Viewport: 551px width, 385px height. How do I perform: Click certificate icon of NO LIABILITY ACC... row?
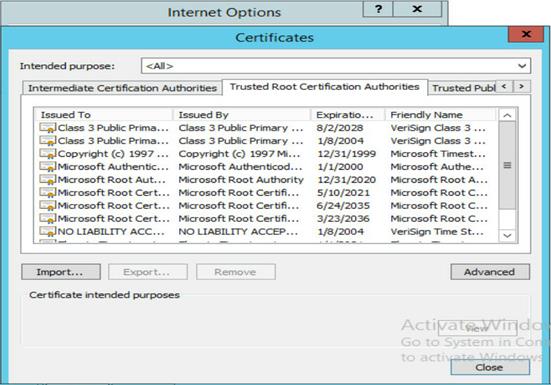pyautogui.click(x=47, y=232)
